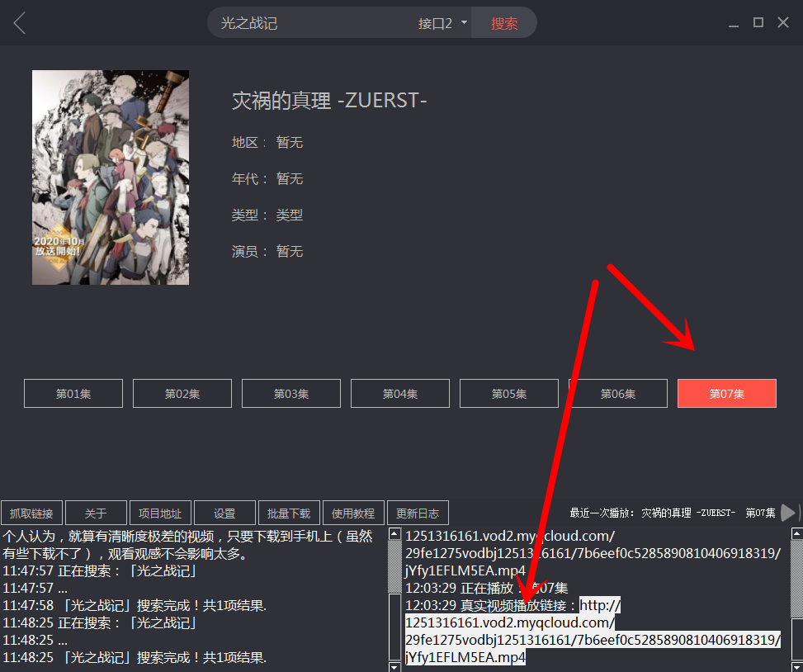The height and width of the screenshot is (672, 803).
Task: Open the 关于 about page
Action: pos(96,513)
